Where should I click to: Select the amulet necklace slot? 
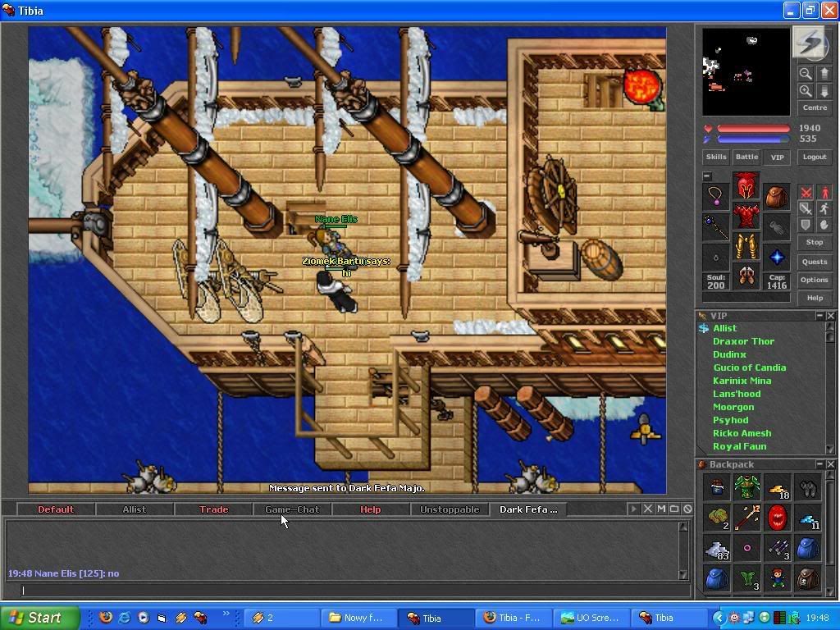pos(715,197)
